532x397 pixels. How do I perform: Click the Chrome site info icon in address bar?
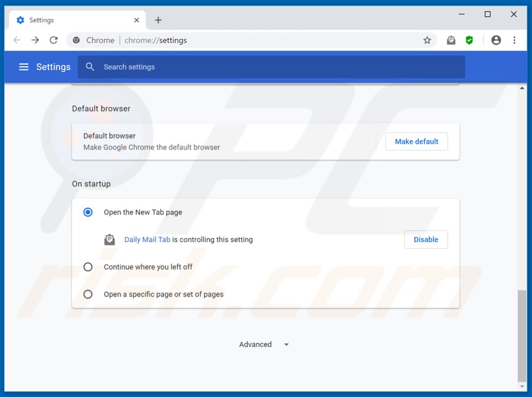76,40
